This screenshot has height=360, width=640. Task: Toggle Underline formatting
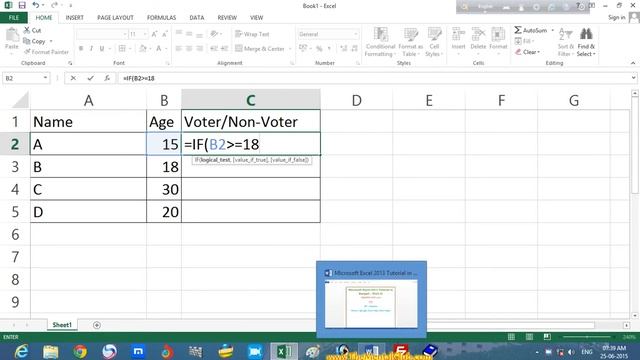click(x=102, y=49)
